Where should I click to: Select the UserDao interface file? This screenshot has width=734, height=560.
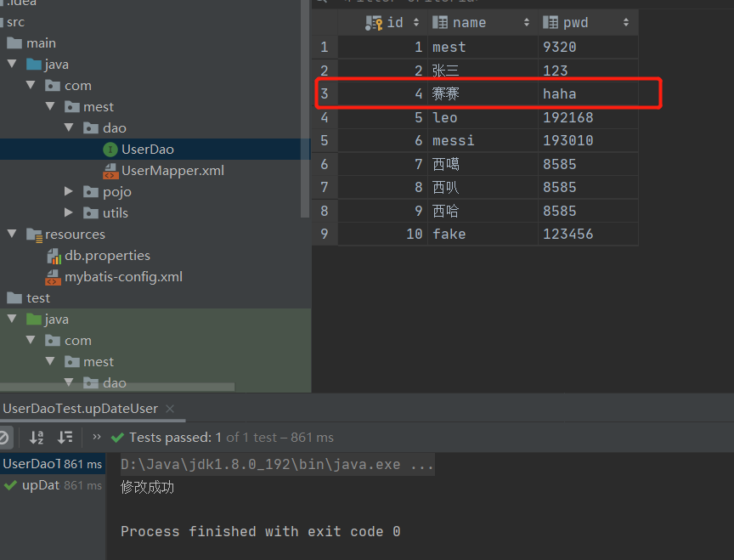(x=148, y=150)
